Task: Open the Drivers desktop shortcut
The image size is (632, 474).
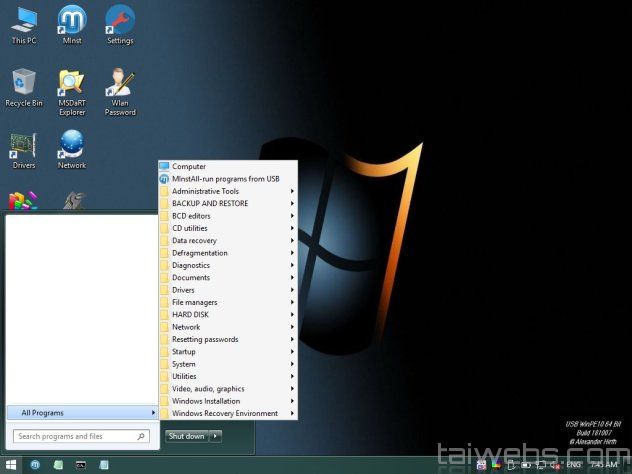Action: (24, 146)
